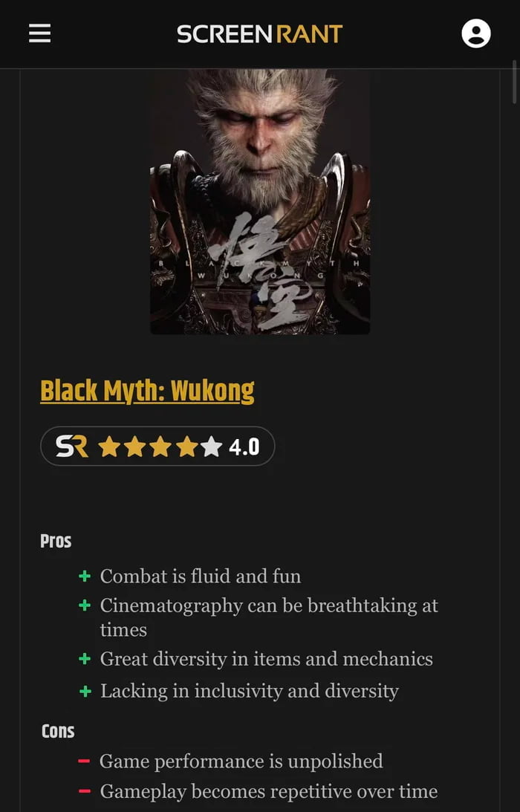Click the page scrollbar thumb
Screen dimensions: 520x812
[x=514, y=81]
